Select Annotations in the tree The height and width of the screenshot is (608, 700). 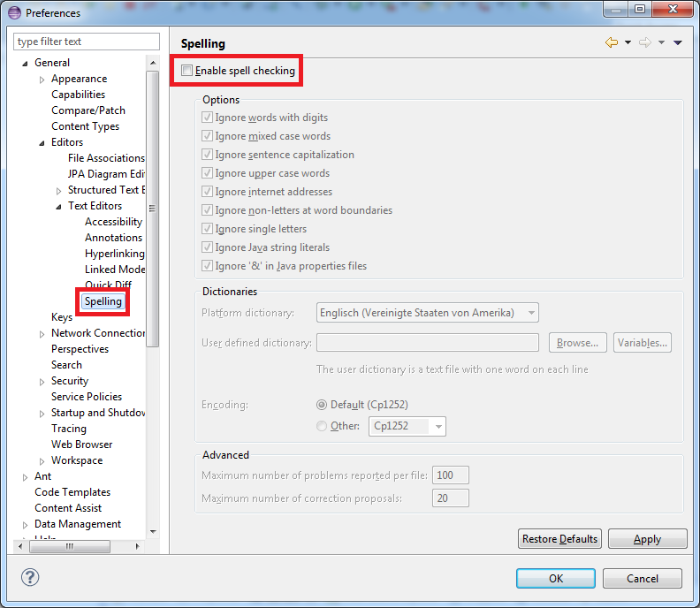tap(113, 238)
